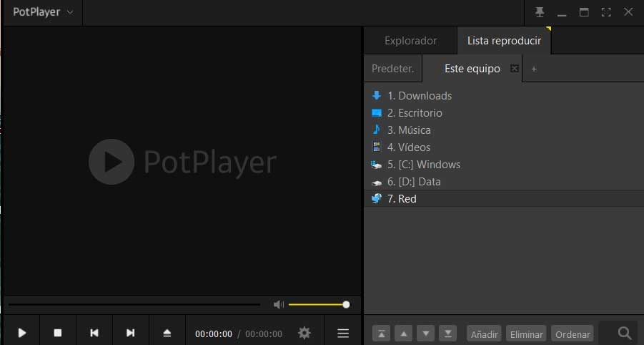Click the Música note icon
This screenshot has height=345, width=644.
[376, 130]
